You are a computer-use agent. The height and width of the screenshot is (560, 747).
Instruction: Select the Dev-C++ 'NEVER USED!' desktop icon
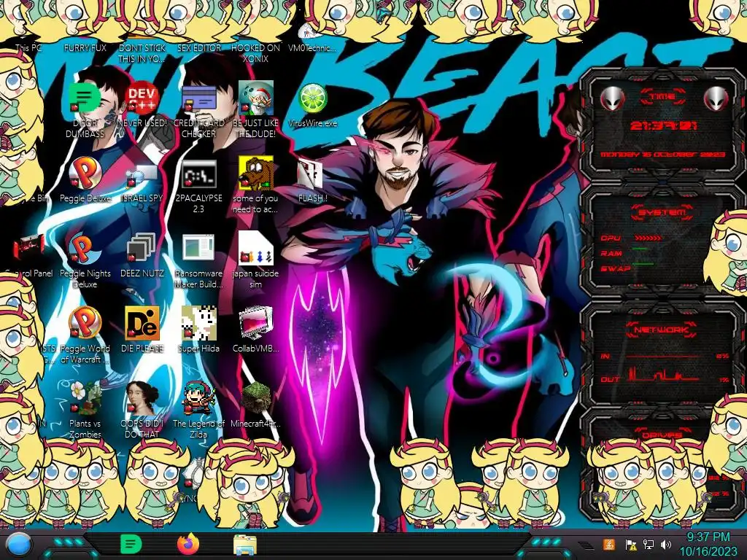point(142,98)
